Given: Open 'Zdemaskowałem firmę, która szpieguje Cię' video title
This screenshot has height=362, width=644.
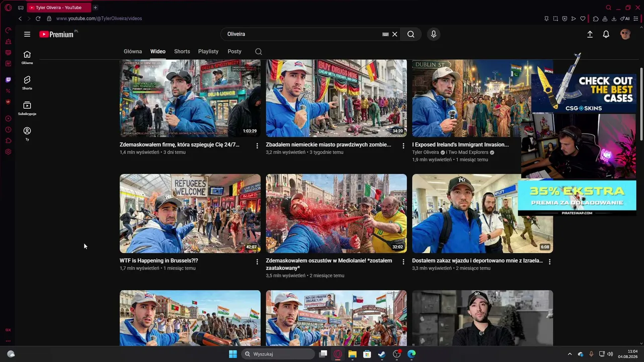Looking at the screenshot, I should point(180,145).
